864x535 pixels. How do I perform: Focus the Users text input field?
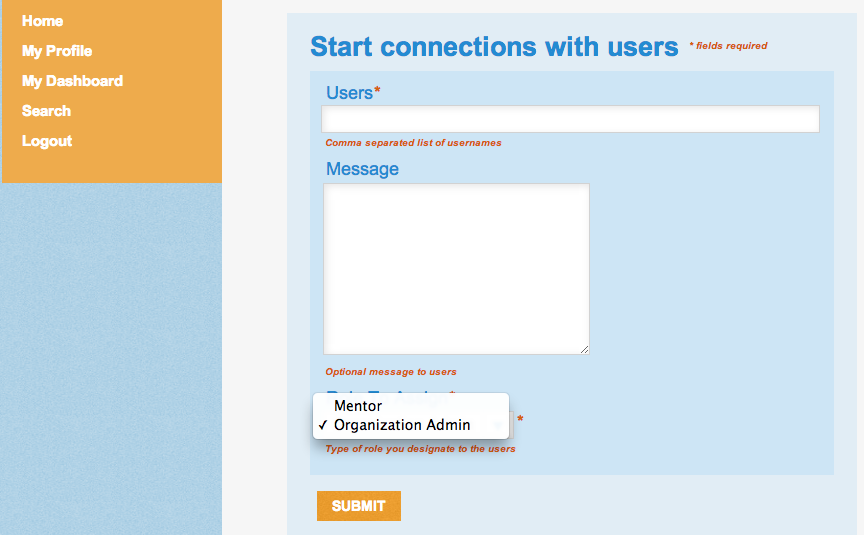[x=570, y=119]
